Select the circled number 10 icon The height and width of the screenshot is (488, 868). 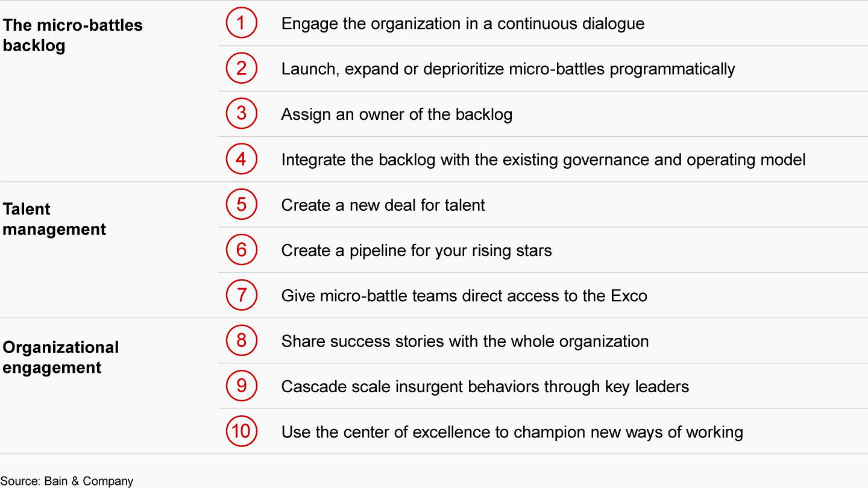point(242,431)
